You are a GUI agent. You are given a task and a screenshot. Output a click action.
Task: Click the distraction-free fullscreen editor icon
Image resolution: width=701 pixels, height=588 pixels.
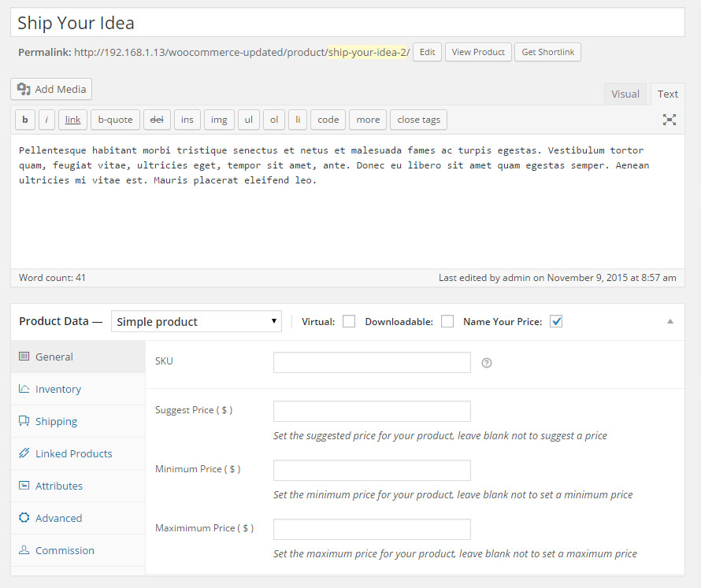[x=669, y=120]
